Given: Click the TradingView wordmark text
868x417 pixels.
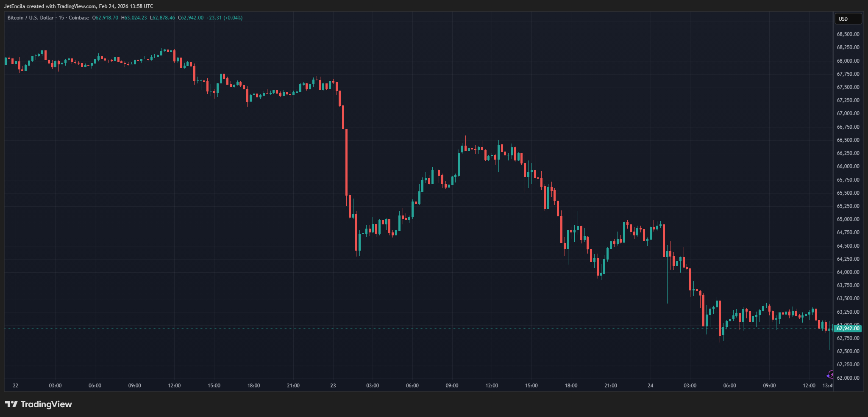Looking at the screenshot, I should click(46, 404).
